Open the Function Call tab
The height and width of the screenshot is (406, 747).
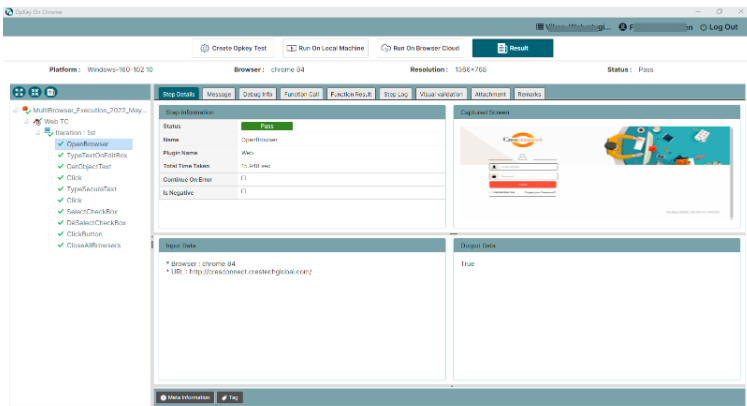(302, 94)
